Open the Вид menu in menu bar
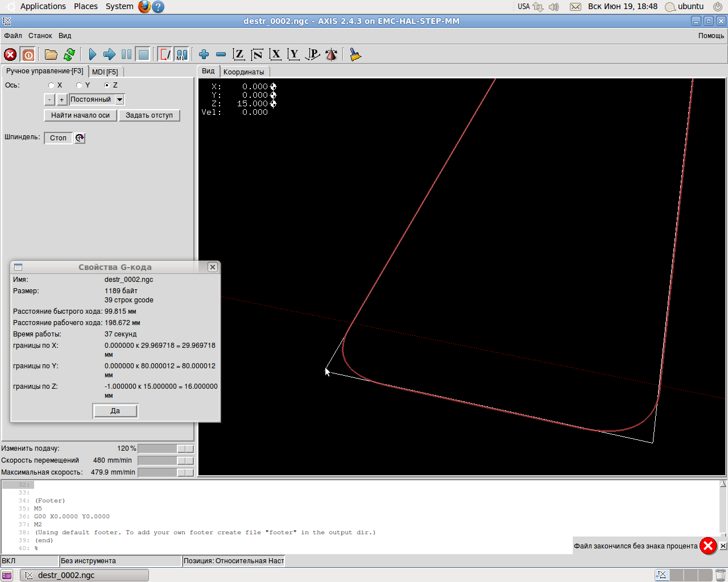This screenshot has width=728, height=582. coord(65,36)
